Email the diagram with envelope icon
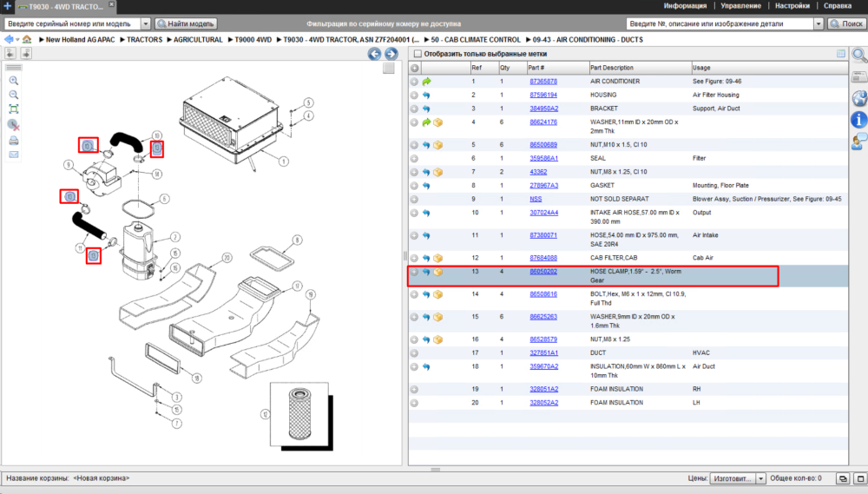868x494 pixels. pos(14,155)
